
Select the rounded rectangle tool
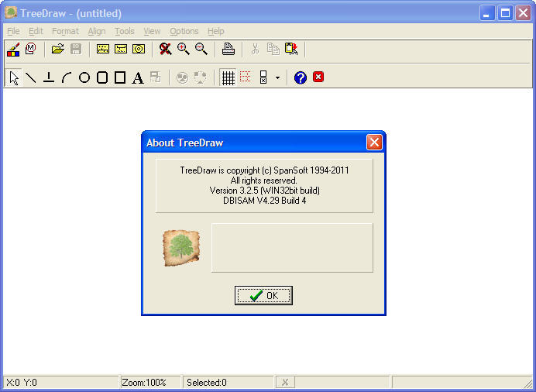(x=102, y=77)
